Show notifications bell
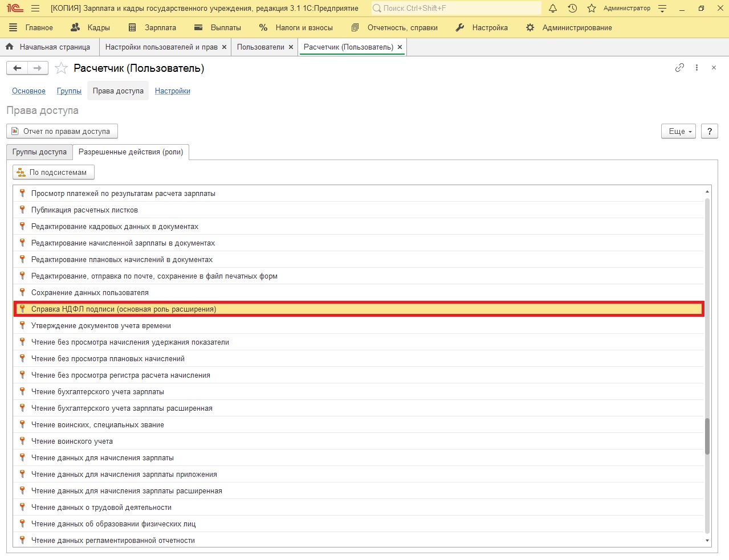The image size is (729, 560). pyautogui.click(x=553, y=8)
